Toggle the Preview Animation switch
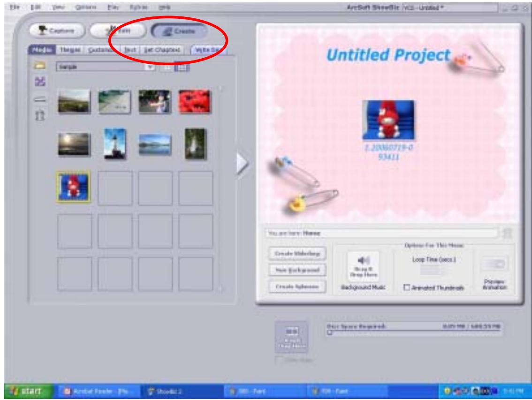 [493, 264]
